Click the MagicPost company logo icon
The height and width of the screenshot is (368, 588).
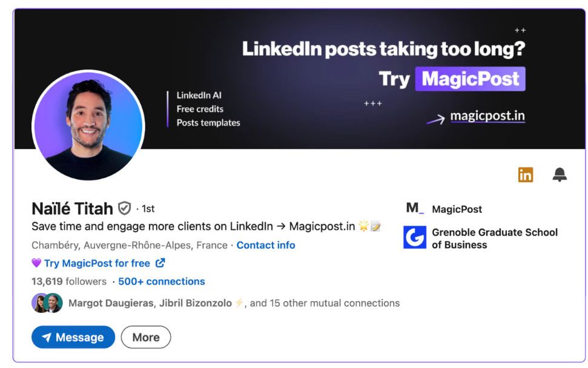point(415,208)
